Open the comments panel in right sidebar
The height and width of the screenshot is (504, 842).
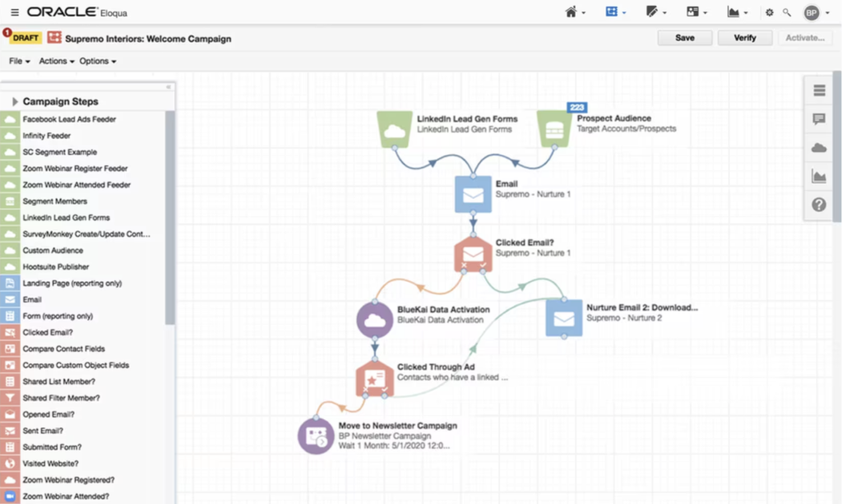point(818,119)
